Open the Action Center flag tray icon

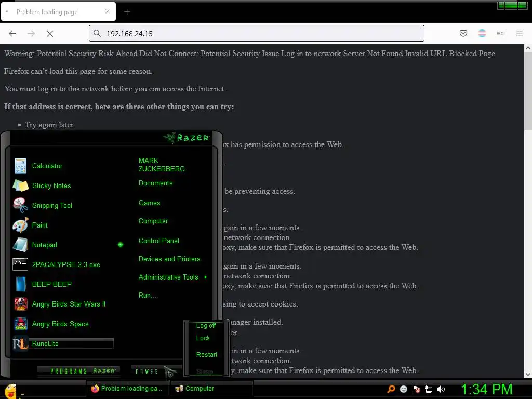[x=416, y=389]
